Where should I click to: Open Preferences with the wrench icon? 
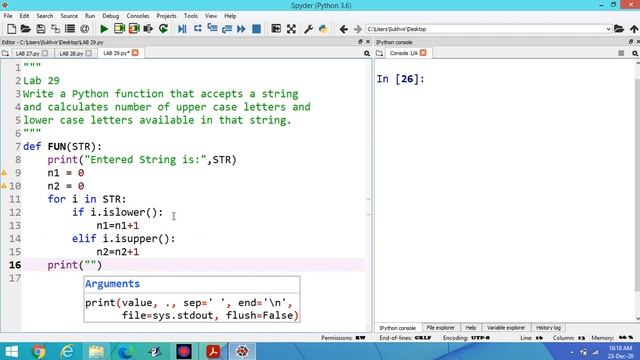click(308, 29)
